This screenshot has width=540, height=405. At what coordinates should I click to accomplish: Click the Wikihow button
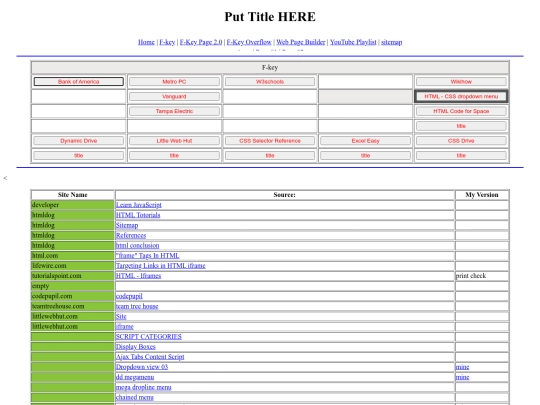pos(461,82)
